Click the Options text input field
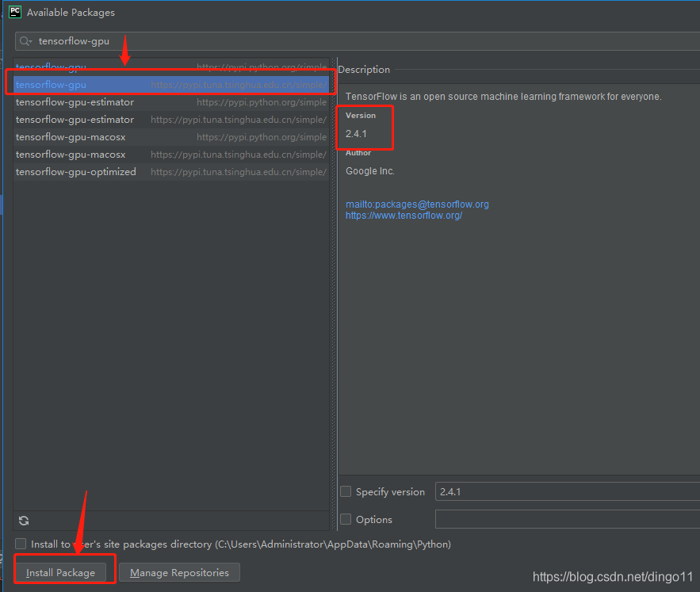700x592 pixels. point(568,519)
